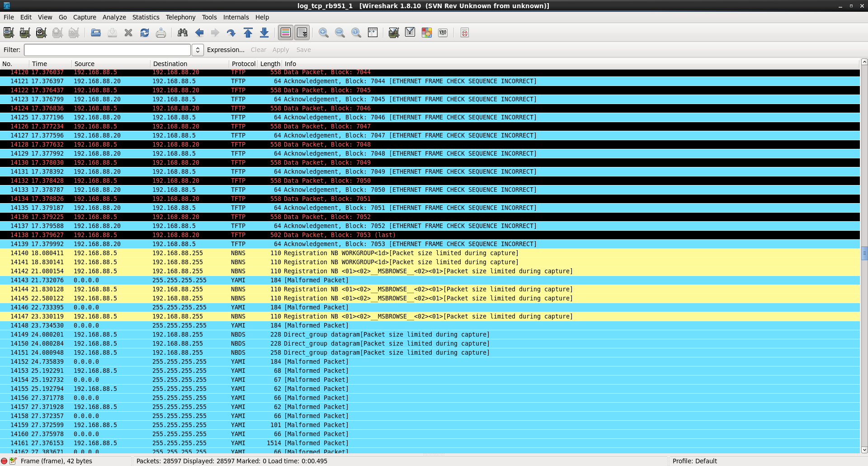Edit capture filter icon
Viewport: 868px width, 466px height.
point(394,33)
